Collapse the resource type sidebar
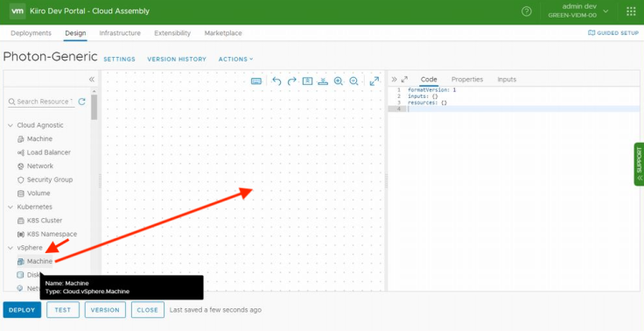Image resolution: width=644 pixels, height=331 pixels. pyautogui.click(x=92, y=80)
